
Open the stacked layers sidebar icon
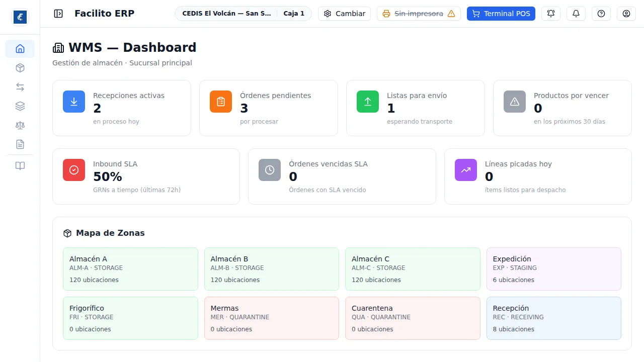click(x=20, y=106)
